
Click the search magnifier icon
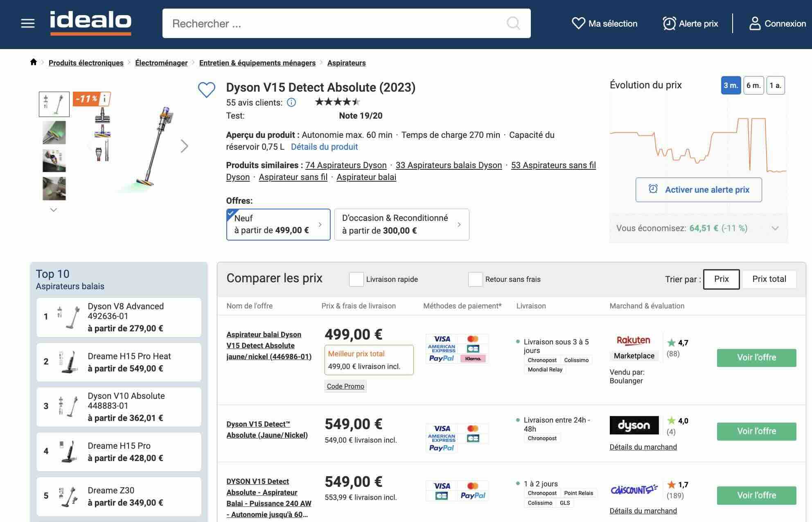pos(513,23)
